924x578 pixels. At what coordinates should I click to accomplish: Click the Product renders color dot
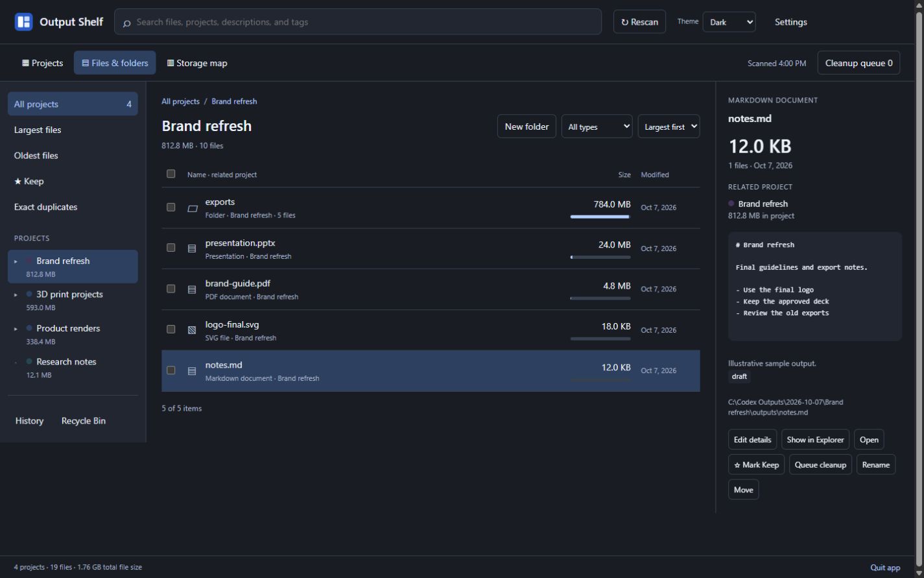29,328
